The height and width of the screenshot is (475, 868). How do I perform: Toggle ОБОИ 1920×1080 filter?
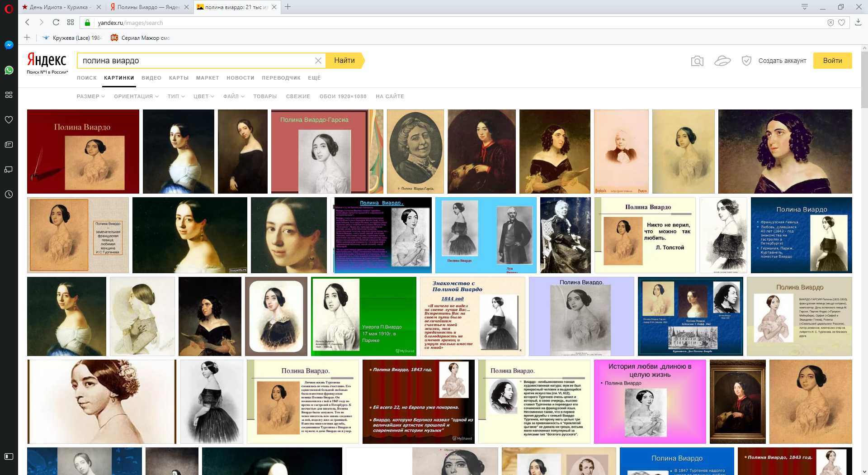(343, 96)
